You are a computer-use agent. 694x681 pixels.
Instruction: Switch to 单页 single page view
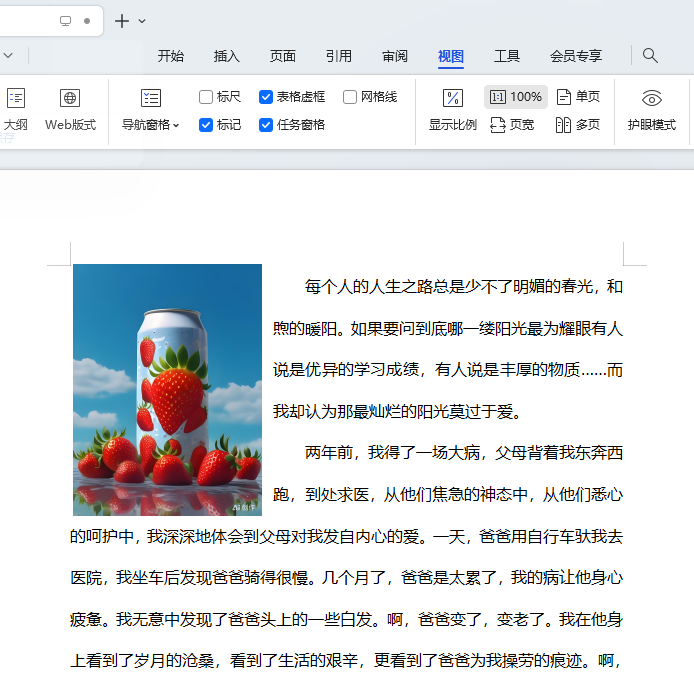click(x=578, y=97)
